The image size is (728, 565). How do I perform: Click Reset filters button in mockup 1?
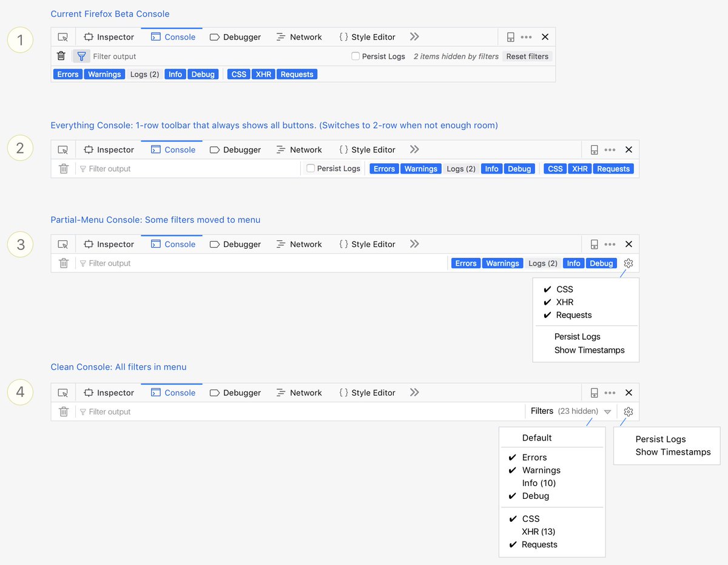(527, 56)
